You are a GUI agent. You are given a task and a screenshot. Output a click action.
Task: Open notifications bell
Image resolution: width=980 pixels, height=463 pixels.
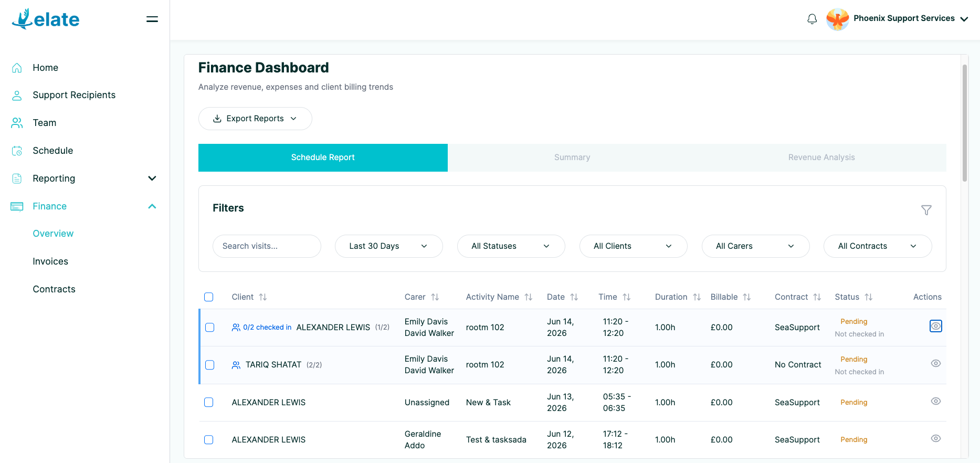812,19
